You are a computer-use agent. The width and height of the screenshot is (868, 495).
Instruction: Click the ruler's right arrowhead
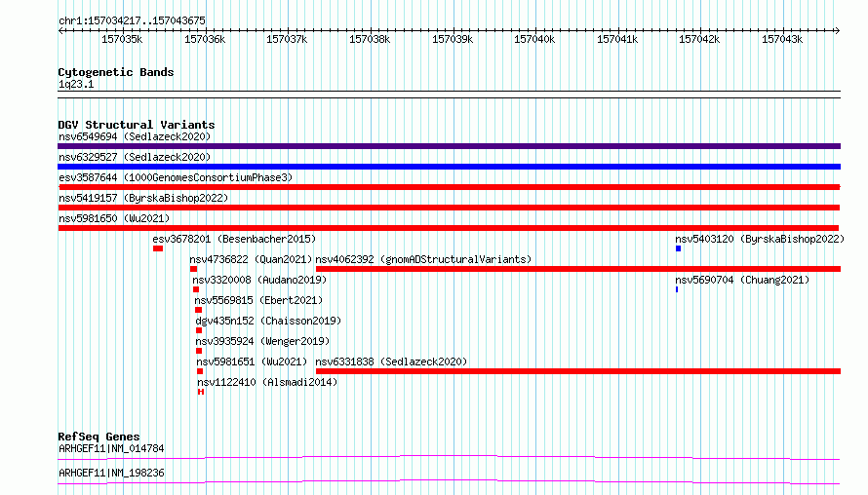(838, 31)
